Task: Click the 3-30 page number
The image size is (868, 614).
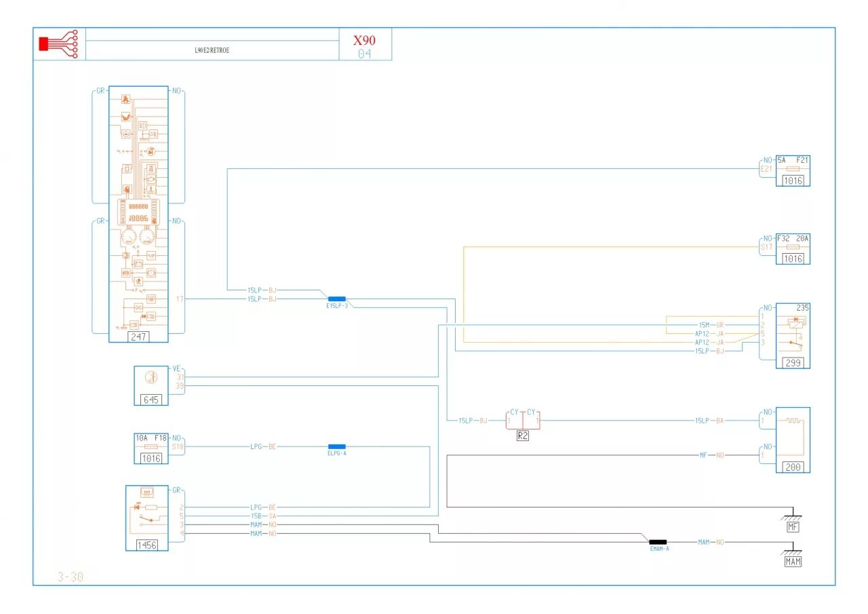Action: tap(71, 577)
